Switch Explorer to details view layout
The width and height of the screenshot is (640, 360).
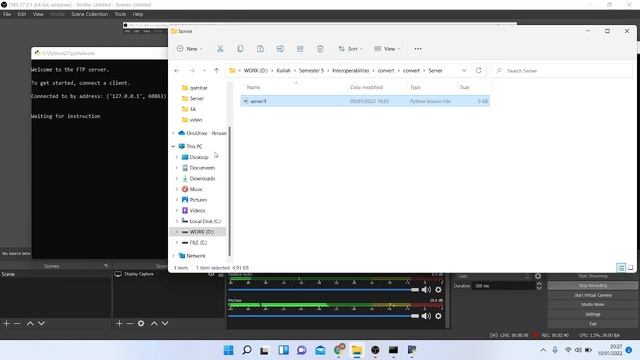(x=621, y=268)
